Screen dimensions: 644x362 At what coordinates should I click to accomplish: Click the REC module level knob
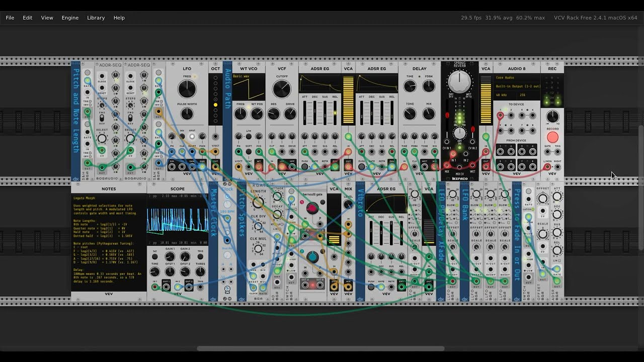pos(552,116)
